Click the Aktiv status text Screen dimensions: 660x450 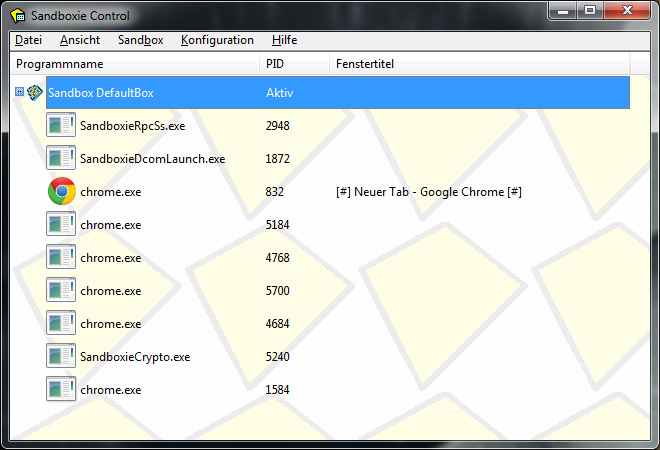pos(279,93)
